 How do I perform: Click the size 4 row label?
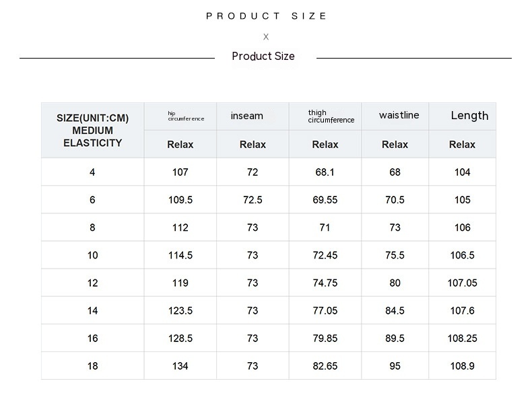tap(92, 172)
